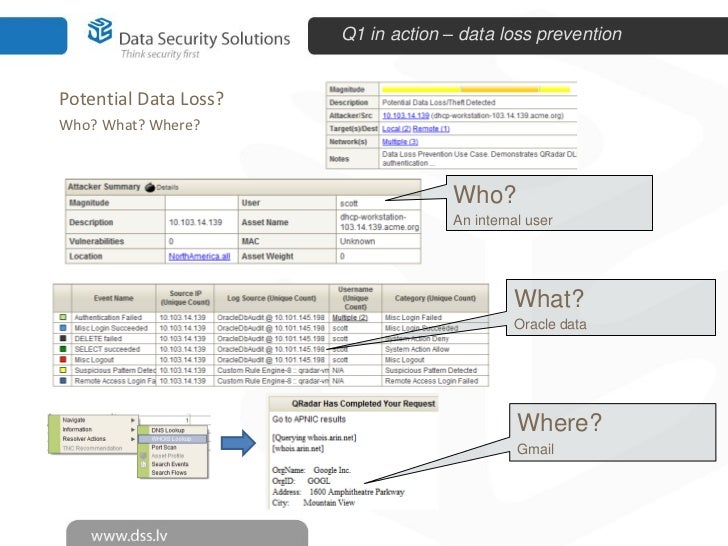Open the Attacker Summary Details icon
Viewport: 728px width, 546px height.
(x=150, y=187)
